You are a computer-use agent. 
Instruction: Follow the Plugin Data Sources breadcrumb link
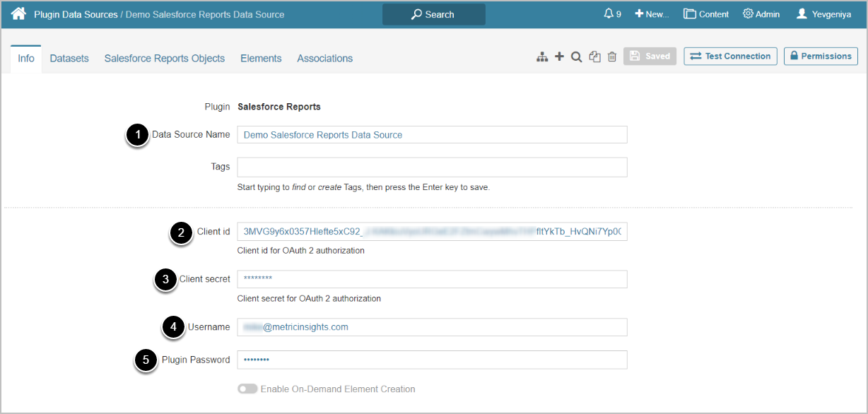click(76, 14)
